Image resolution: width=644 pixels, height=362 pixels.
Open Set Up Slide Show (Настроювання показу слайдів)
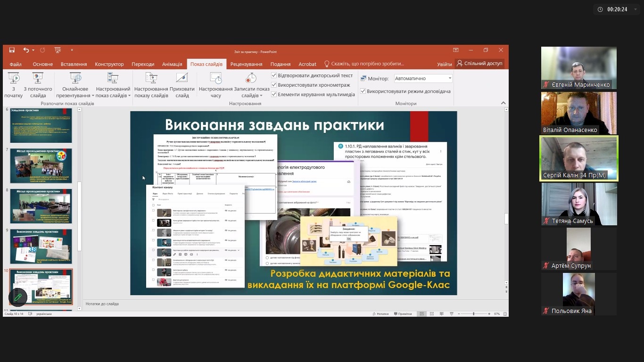click(151, 78)
